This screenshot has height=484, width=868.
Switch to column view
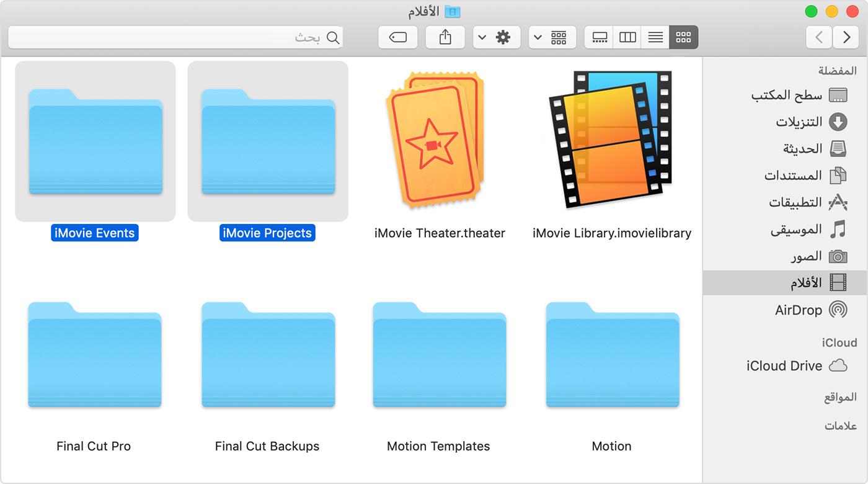click(x=627, y=37)
